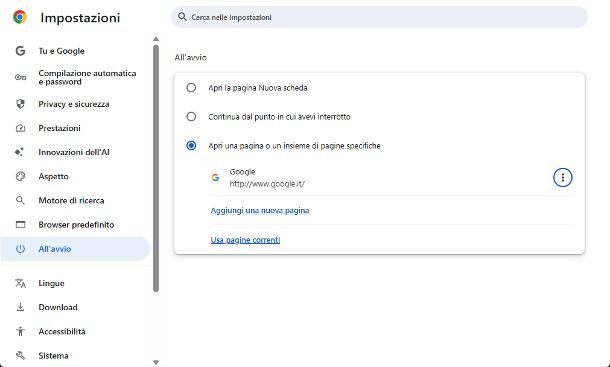Click the window icon for Browser predefinito

20,225
